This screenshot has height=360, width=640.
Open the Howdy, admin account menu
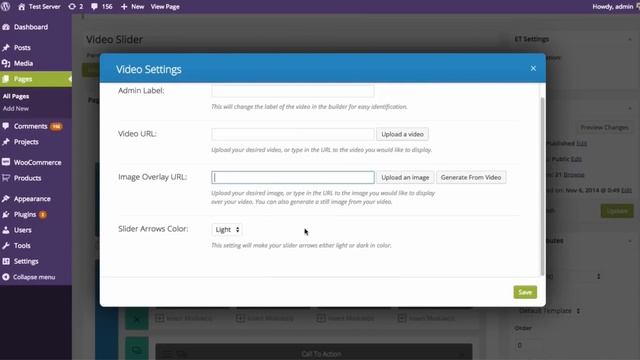(x=616, y=7)
